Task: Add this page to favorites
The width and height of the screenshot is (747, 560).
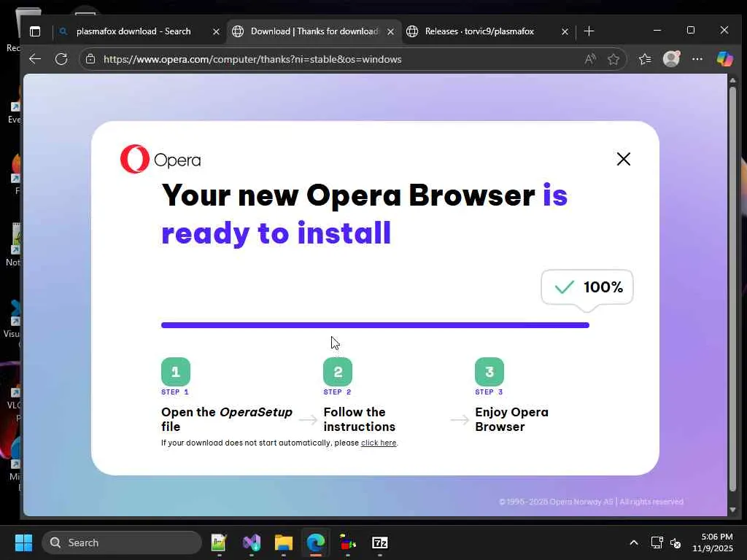Action: [613, 59]
